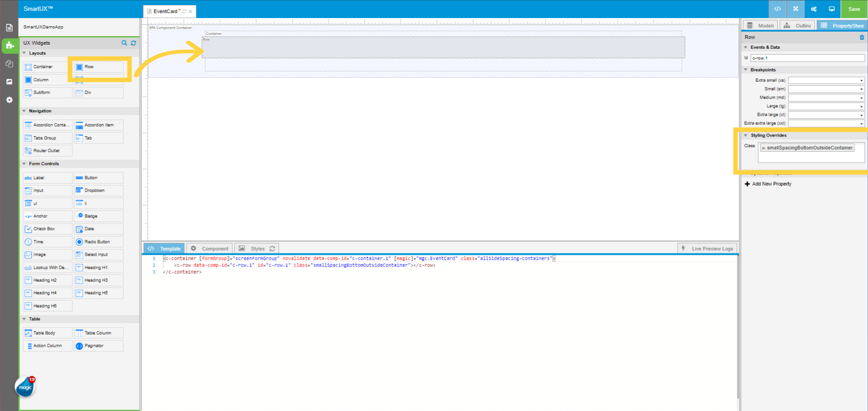The image size is (868, 411).
Task: Select the UX Widgets puzzle-piece sidebar icon
Action: coord(9,46)
